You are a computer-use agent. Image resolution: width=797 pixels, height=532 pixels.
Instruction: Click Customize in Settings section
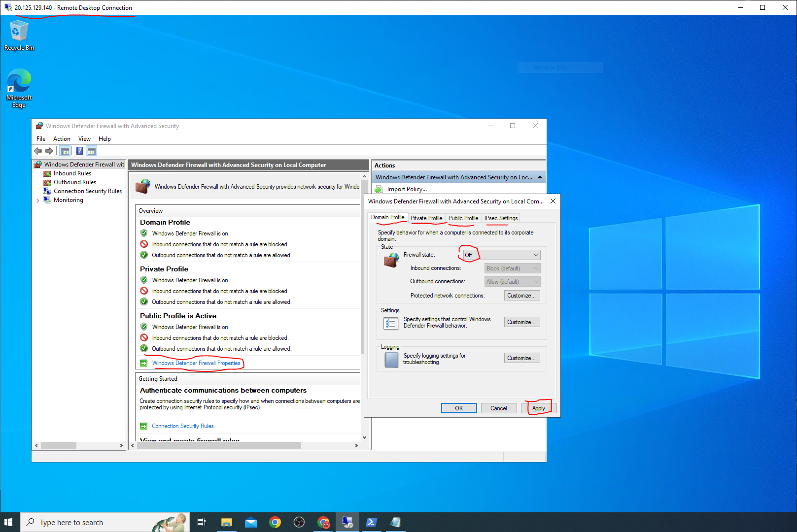522,322
